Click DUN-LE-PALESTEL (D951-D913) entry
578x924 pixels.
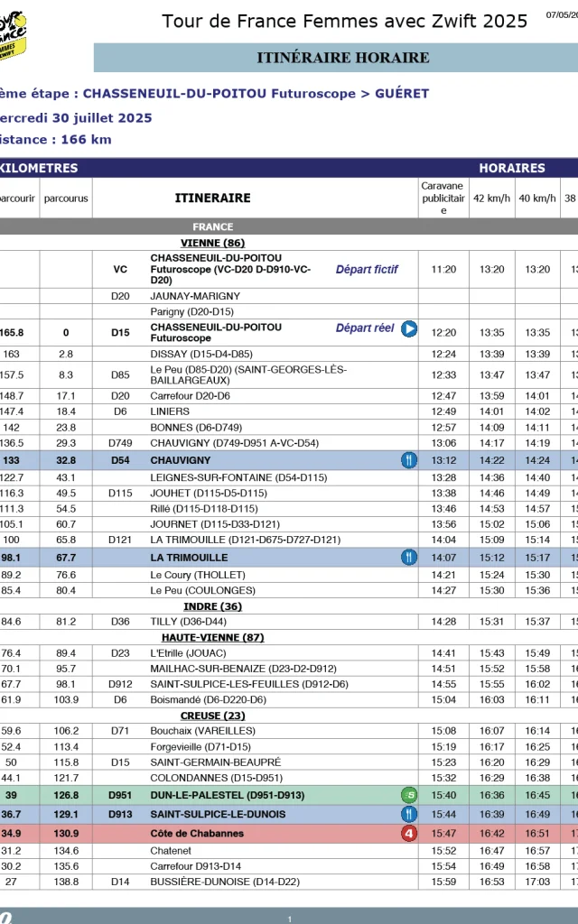228,796
